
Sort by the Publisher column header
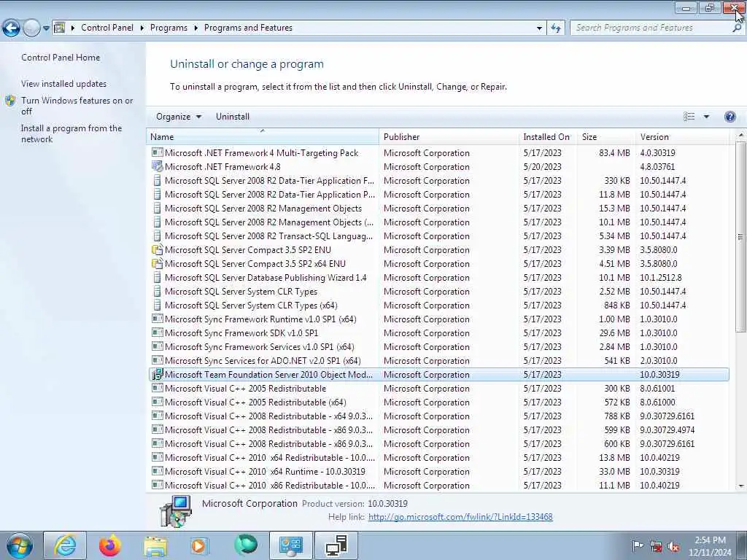coord(449,136)
